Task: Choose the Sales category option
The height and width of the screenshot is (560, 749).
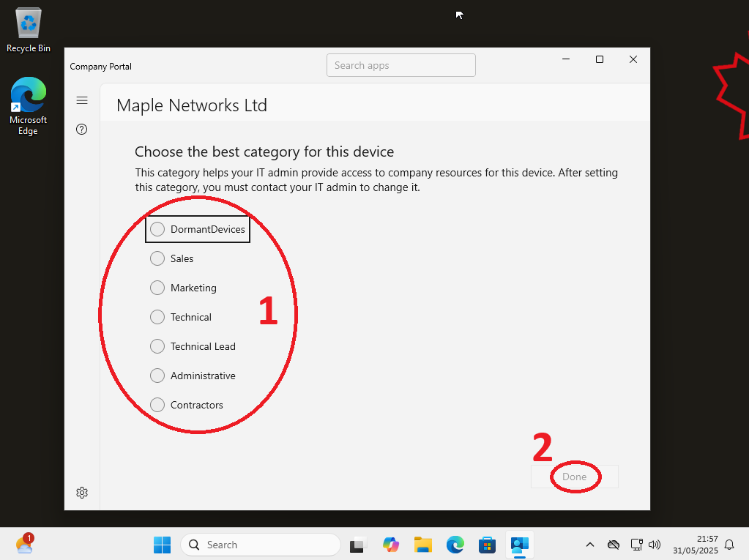Action: (157, 258)
